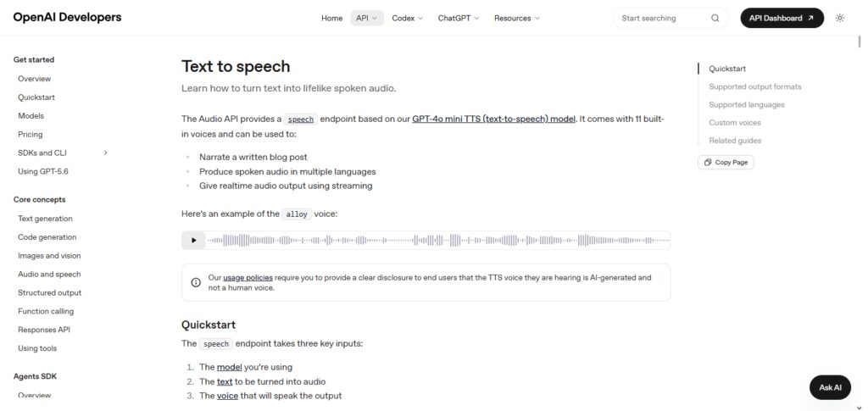Open the API dropdown menu
The image size is (868, 411).
(366, 19)
